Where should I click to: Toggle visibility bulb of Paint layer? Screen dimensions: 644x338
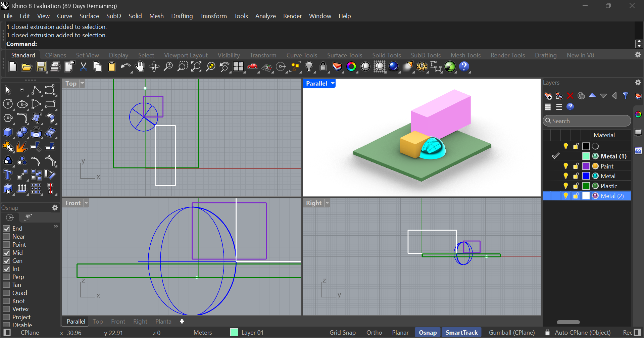[x=565, y=166]
